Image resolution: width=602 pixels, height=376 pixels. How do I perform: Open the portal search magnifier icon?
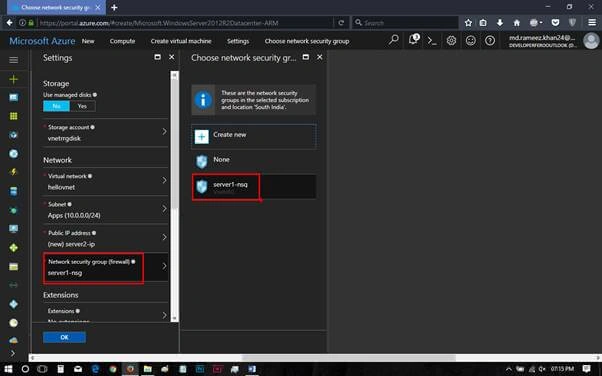394,40
